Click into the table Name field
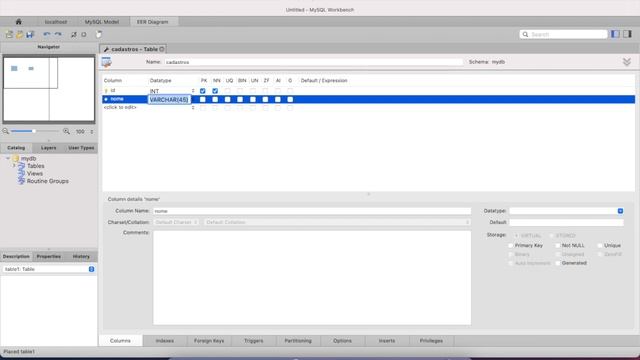The image size is (640, 360). click(x=313, y=62)
